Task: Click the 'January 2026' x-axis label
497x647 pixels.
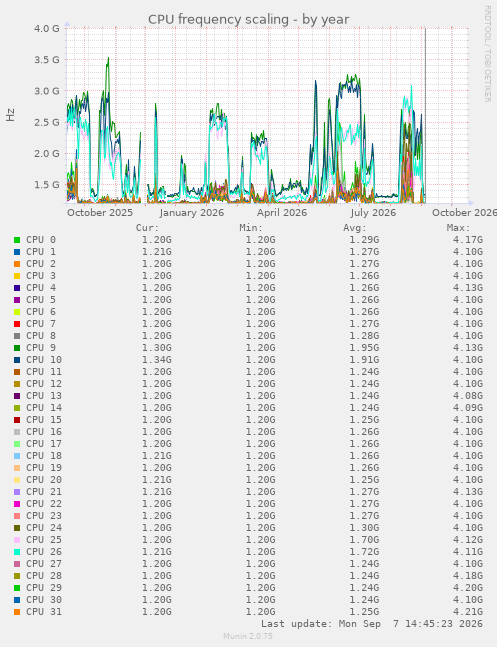Action: pos(192,213)
